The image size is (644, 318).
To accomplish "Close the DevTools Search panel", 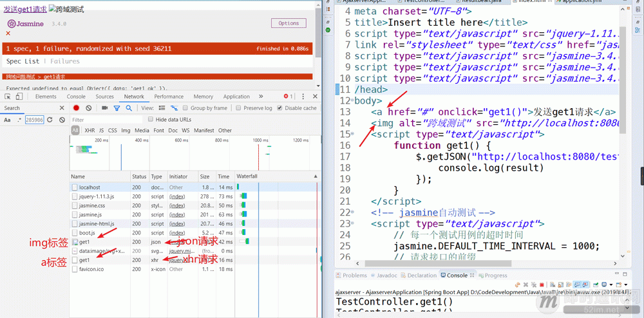I will [62, 108].
